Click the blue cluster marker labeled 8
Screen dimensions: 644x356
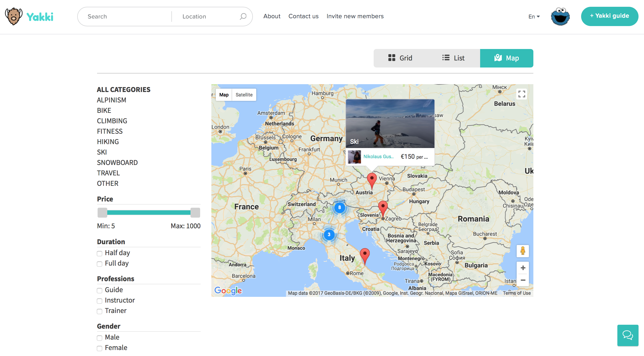(339, 207)
